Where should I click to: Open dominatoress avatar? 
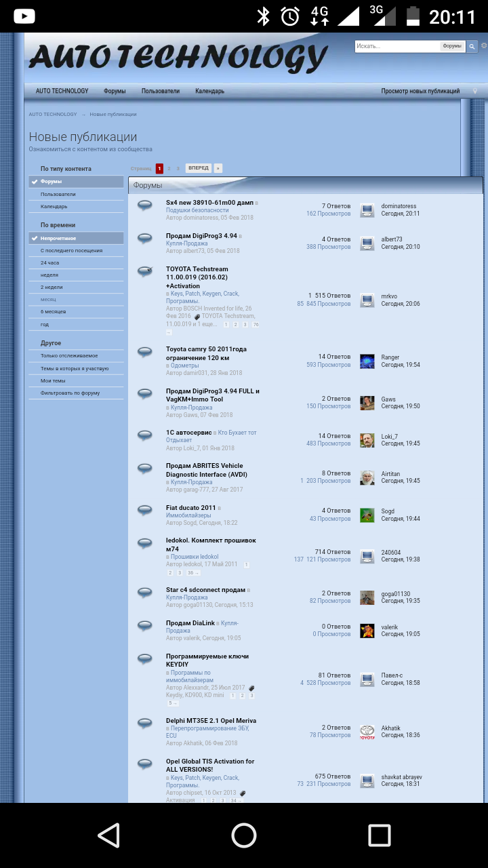coord(367,210)
